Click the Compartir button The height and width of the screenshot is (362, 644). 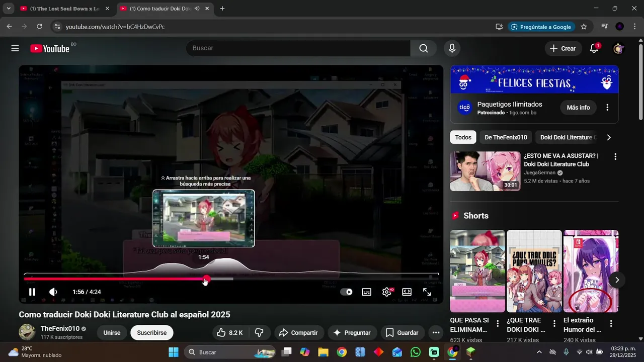tap(298, 332)
